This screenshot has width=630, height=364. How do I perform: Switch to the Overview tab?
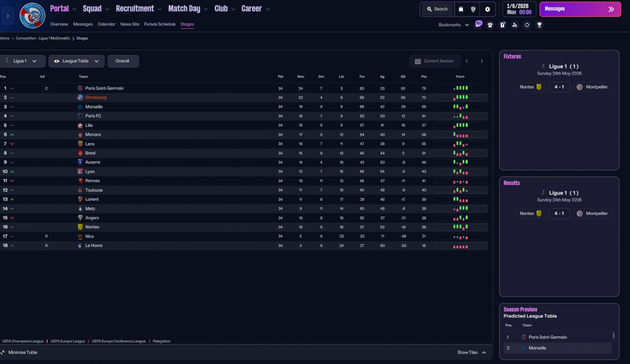tap(59, 24)
